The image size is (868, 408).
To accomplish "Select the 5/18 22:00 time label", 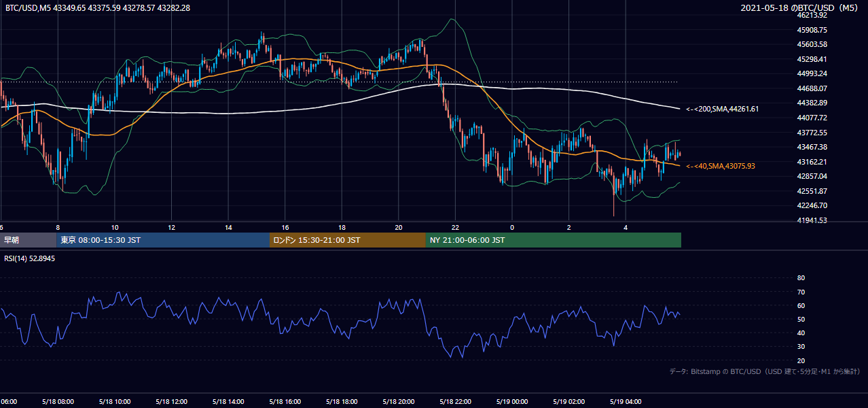I will (x=454, y=402).
